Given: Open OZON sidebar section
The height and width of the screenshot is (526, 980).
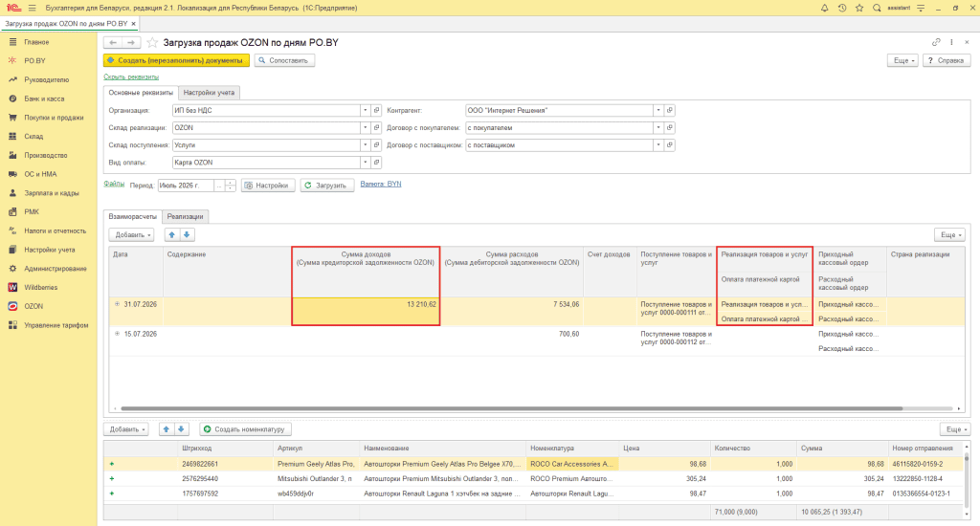Looking at the screenshot, I should (x=33, y=306).
